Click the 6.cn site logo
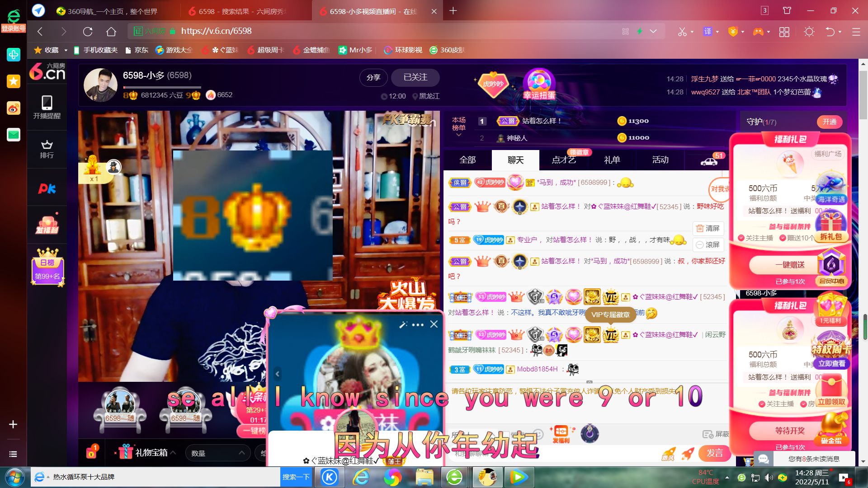The height and width of the screenshot is (488, 868). 47,72
